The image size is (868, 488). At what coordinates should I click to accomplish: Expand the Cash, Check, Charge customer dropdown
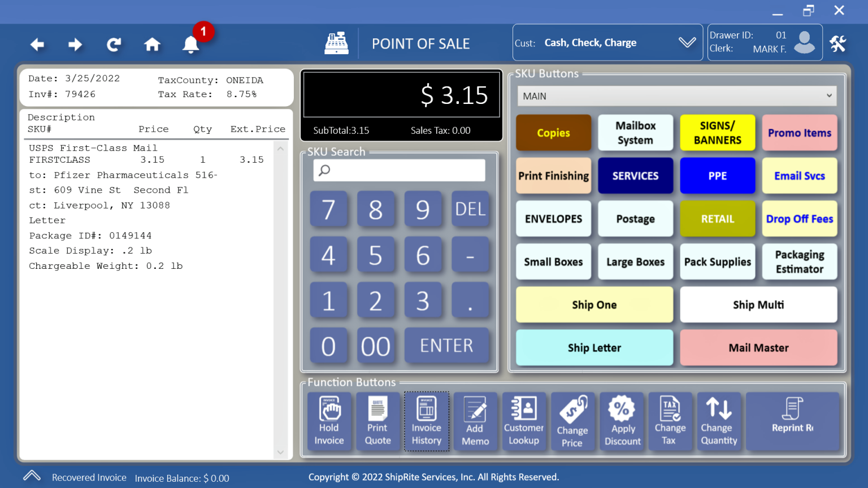687,42
